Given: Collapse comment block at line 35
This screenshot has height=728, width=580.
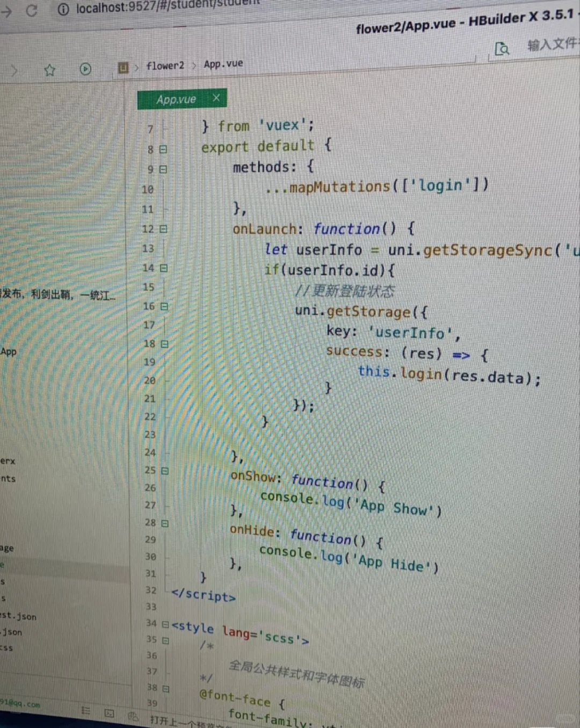Looking at the screenshot, I should coord(165,640).
